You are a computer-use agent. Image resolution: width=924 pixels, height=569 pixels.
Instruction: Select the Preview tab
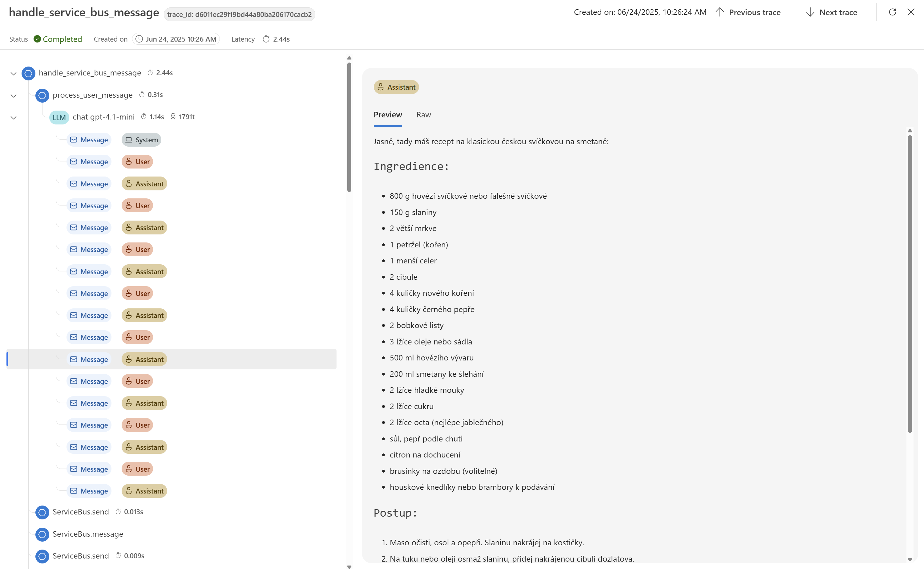[388, 115]
